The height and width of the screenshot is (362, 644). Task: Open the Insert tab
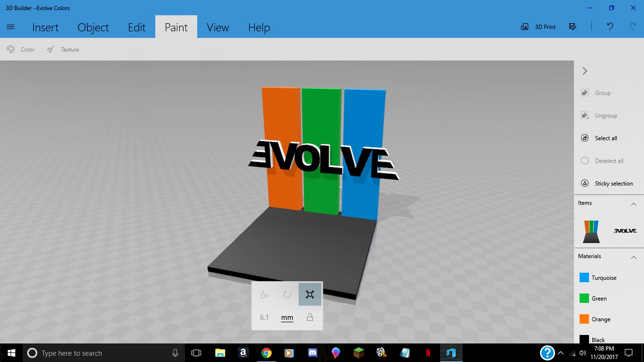click(x=45, y=27)
